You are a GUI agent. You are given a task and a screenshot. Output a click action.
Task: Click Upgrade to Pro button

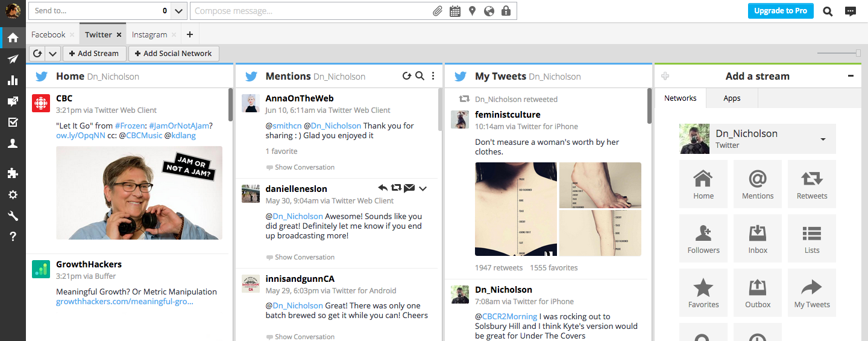pyautogui.click(x=781, y=11)
